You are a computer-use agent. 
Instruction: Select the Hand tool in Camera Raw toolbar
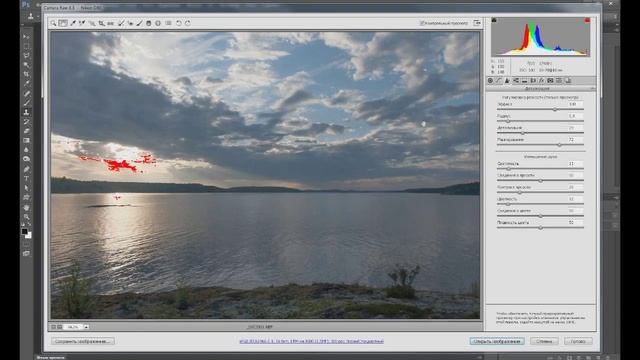click(63, 23)
